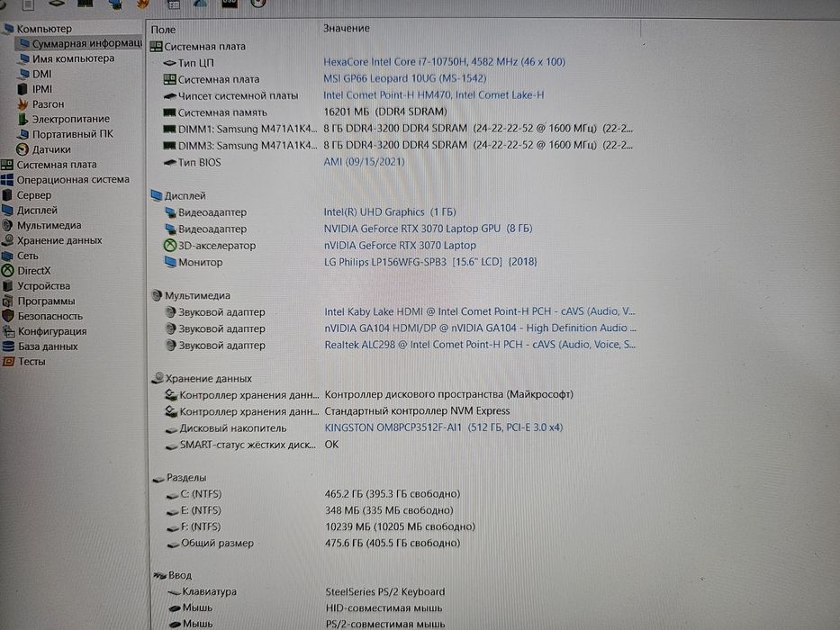This screenshot has height=630, width=840.
Task: Click the Network (Сеть) tree icon
Action: point(7,256)
